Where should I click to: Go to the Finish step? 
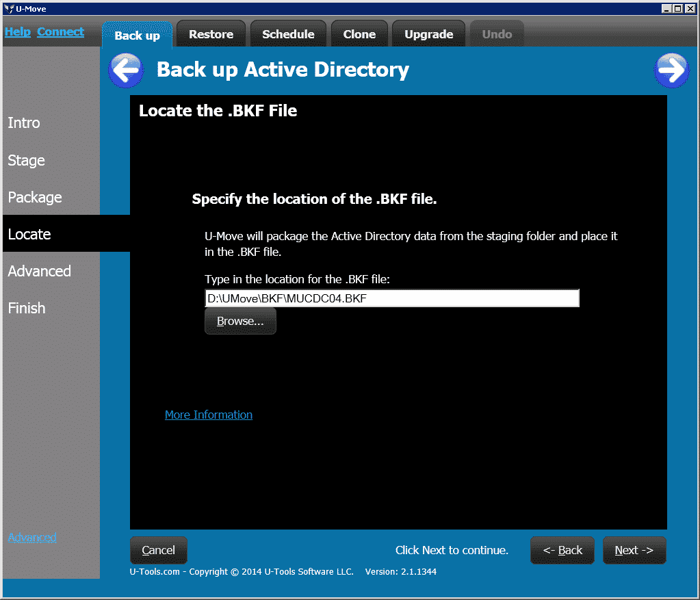coord(27,308)
